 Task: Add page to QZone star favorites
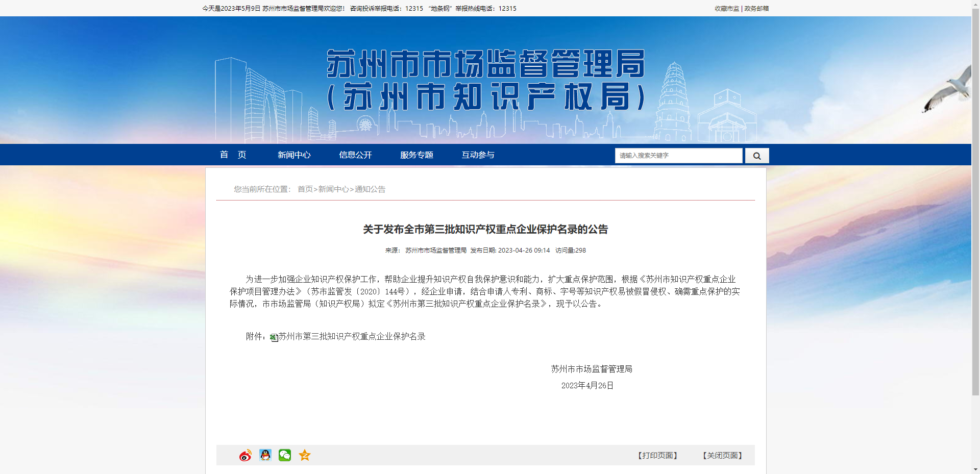pyautogui.click(x=305, y=455)
